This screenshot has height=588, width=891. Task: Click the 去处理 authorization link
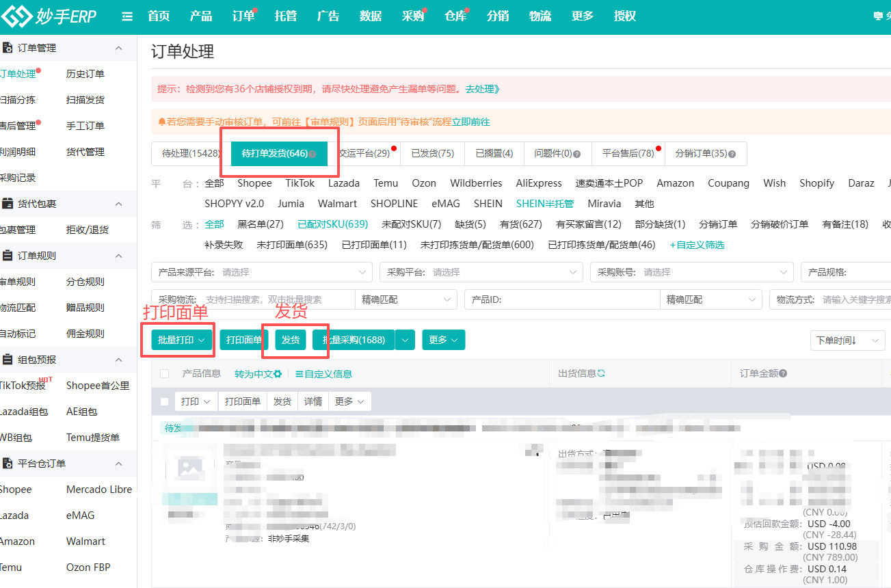481,90
